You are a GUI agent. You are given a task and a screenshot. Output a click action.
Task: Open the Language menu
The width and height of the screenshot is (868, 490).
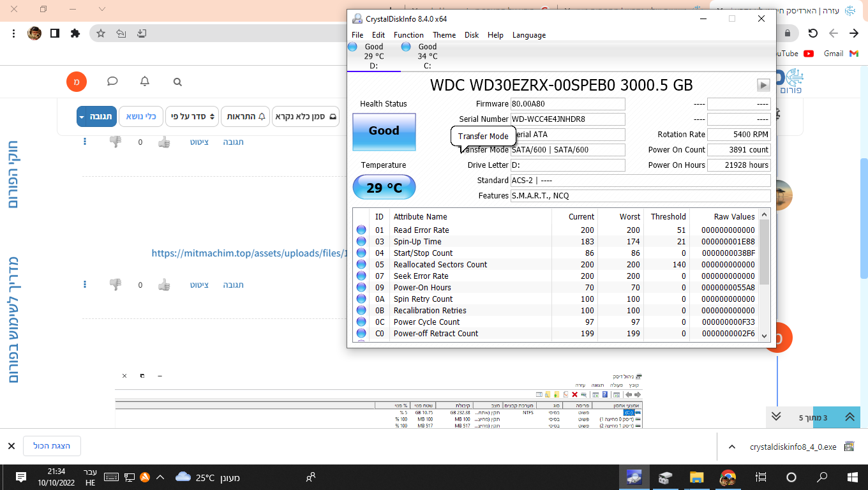(529, 35)
